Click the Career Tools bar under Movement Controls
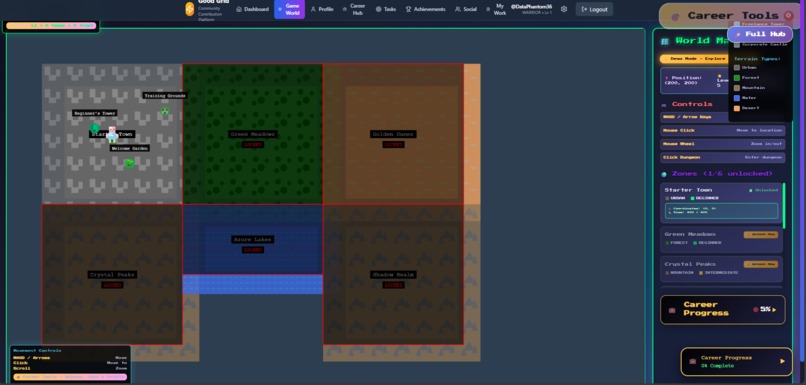Screen dimensions: 806x385 70,377
